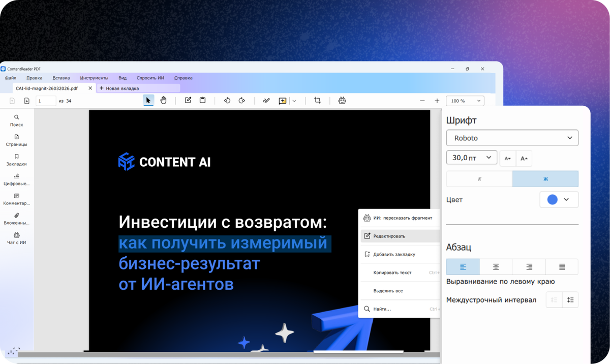Center align the paragraph

tap(496, 267)
